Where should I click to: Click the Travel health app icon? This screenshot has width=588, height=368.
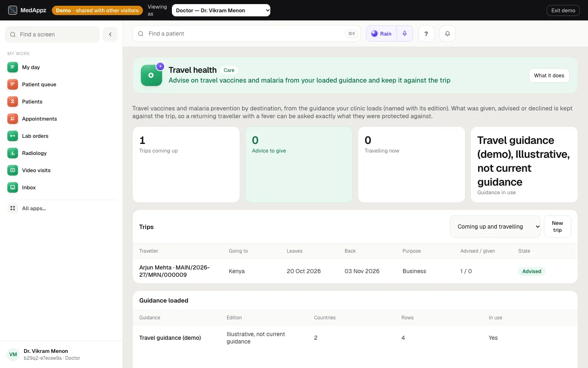pyautogui.click(x=151, y=75)
